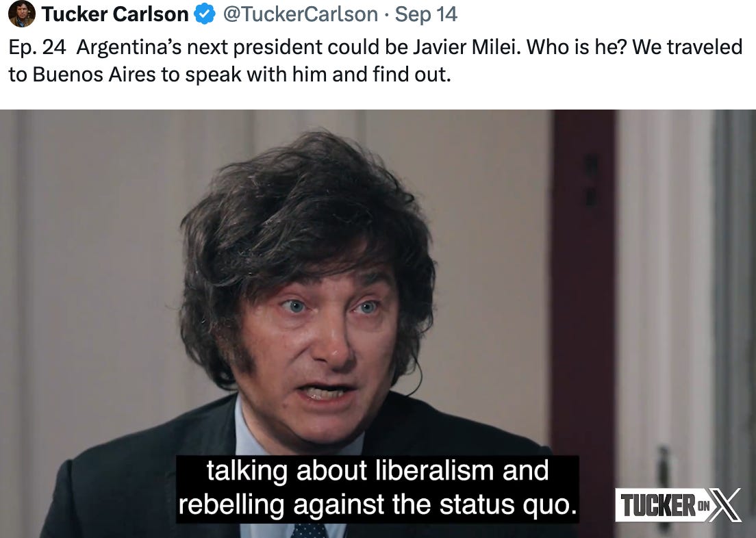Open the Sep 14 timestamp link

coord(426,14)
